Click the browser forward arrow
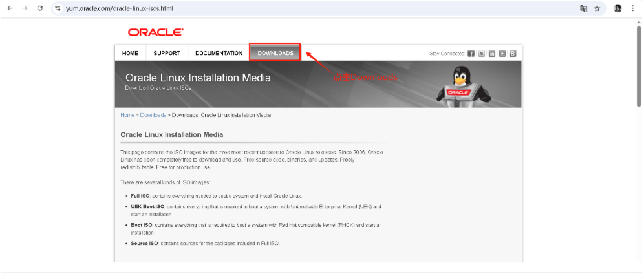The width and height of the screenshot is (644, 274). [x=25, y=8]
